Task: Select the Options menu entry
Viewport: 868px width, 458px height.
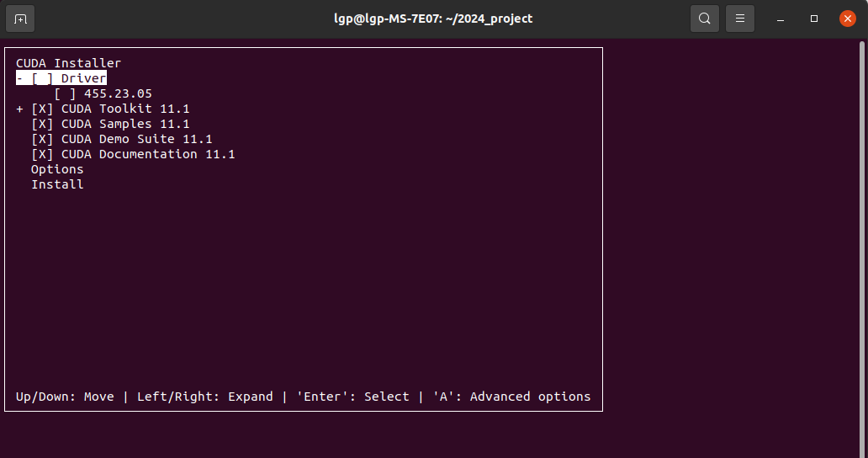Action: pos(57,169)
